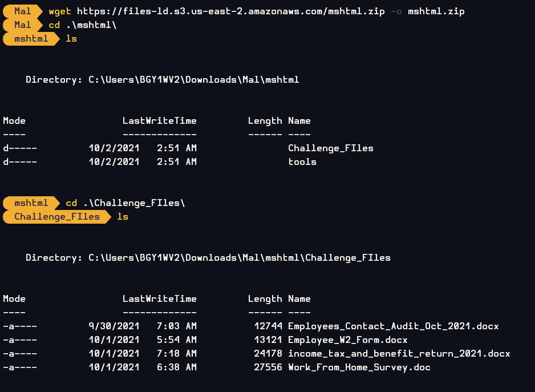Click the Challenge_FIles prompt badge

coord(57,216)
